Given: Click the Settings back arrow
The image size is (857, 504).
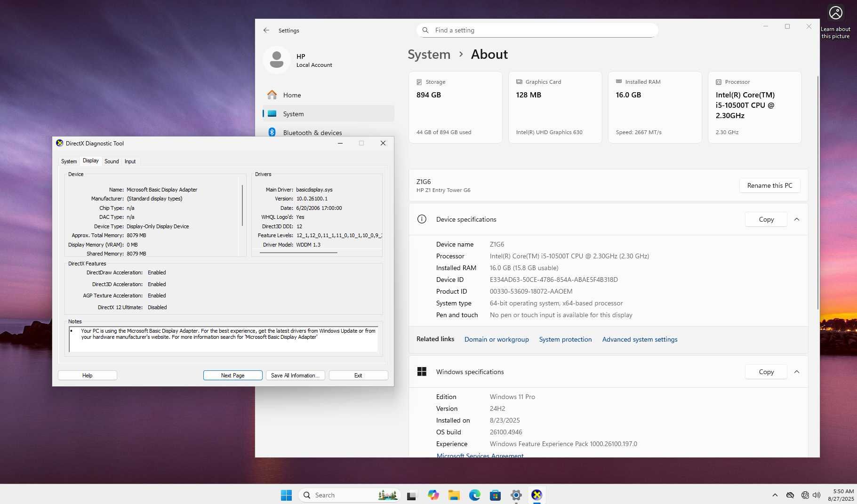Looking at the screenshot, I should 266,30.
